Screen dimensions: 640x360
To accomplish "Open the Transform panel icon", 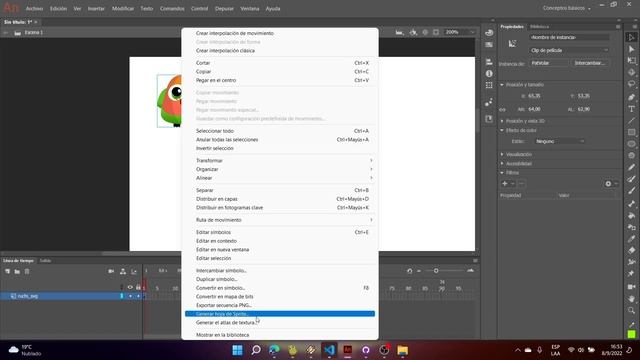I will click(x=489, y=85).
